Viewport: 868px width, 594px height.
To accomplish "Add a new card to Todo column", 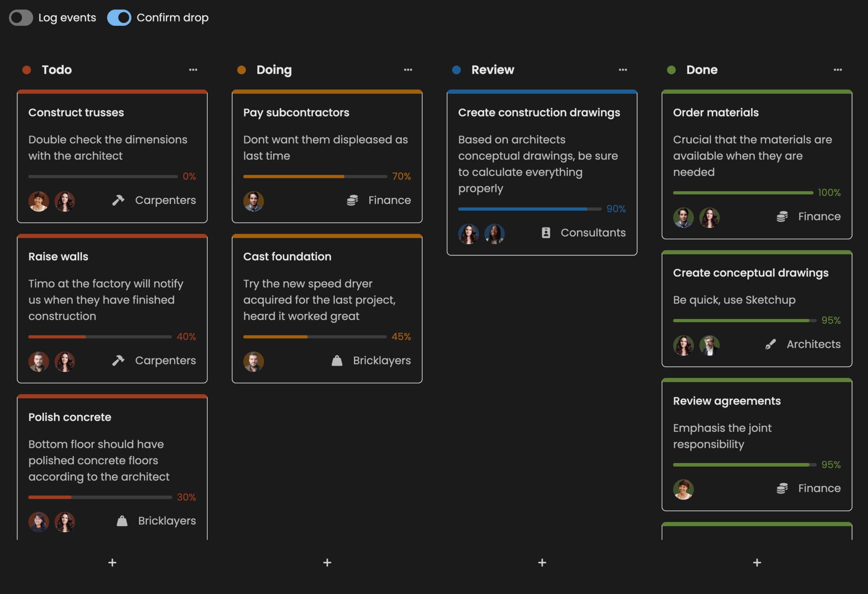I will pos(112,563).
